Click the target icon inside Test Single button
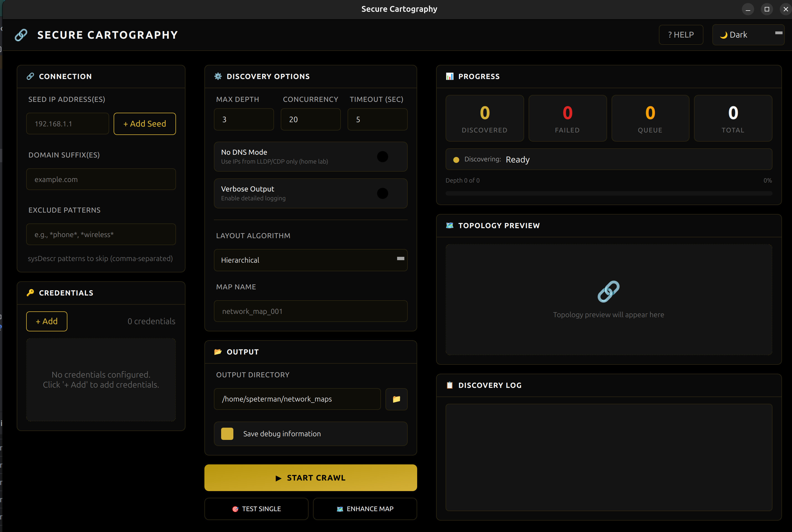Viewport: 792px width, 532px height. coord(235,509)
